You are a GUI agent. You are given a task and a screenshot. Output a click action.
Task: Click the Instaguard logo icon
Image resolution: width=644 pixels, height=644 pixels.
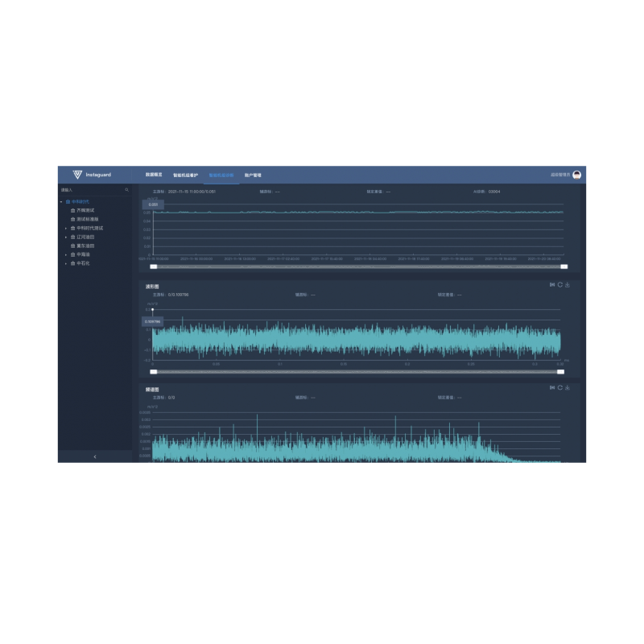click(x=77, y=175)
